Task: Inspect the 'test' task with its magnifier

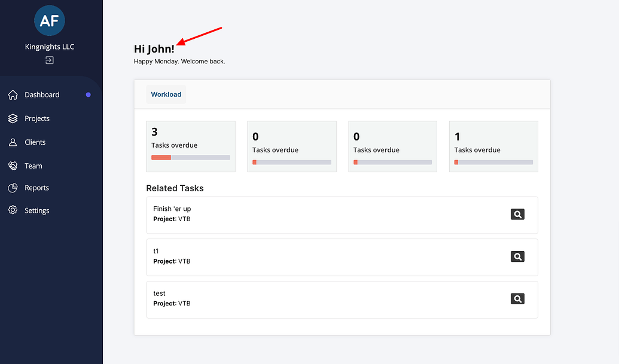Action: click(x=517, y=298)
